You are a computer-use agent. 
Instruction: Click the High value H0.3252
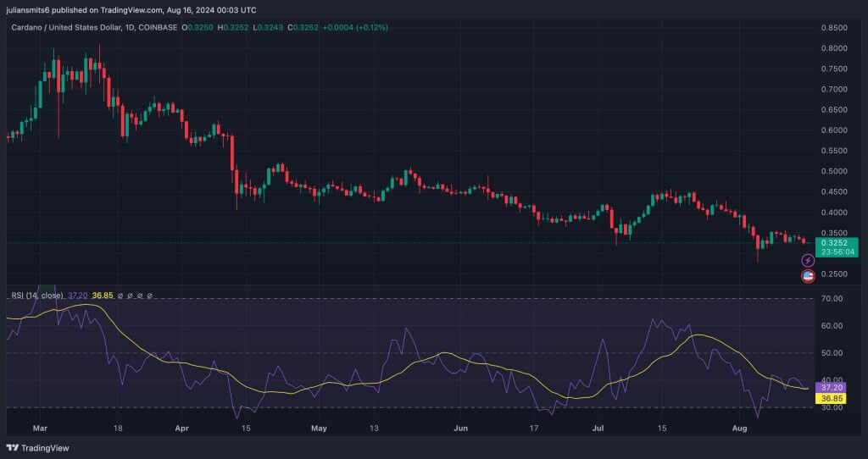pos(232,28)
